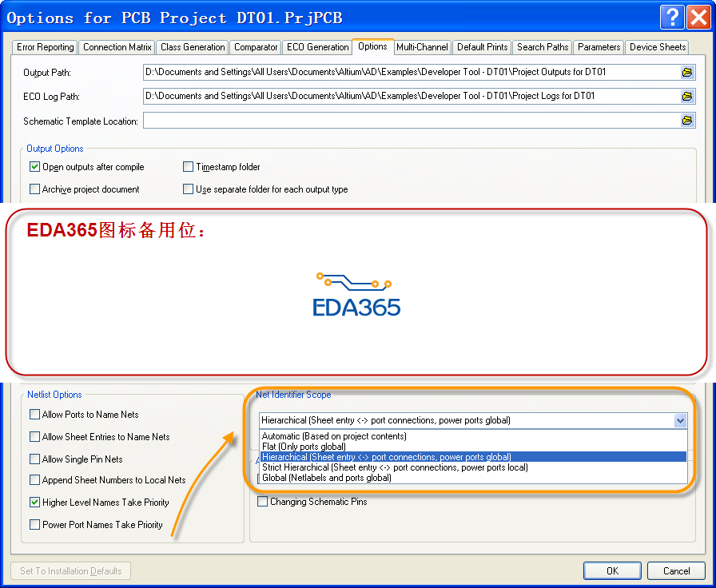Check Allow Single Pin Nets option
716x588 pixels.
[x=34, y=459]
